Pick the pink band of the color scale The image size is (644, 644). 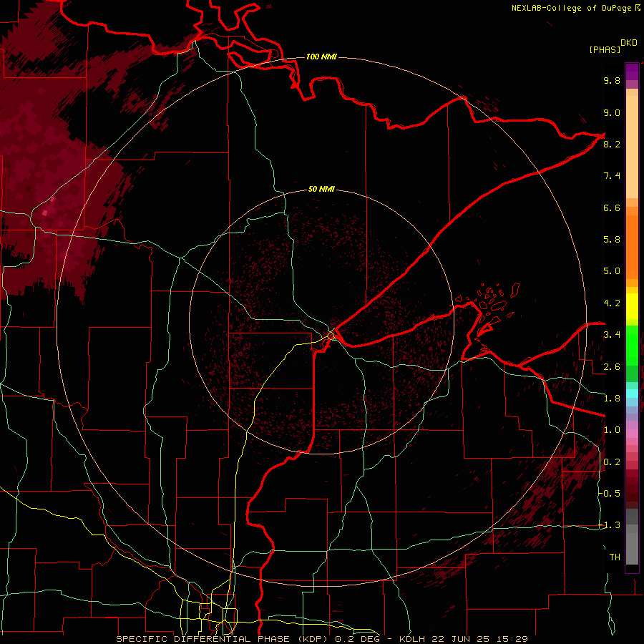632,434
